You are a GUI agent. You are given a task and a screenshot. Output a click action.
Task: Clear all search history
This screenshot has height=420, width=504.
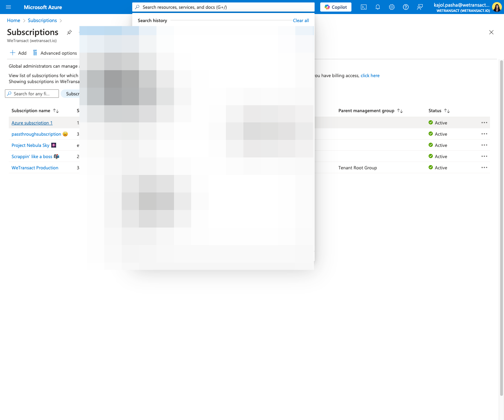[301, 21]
